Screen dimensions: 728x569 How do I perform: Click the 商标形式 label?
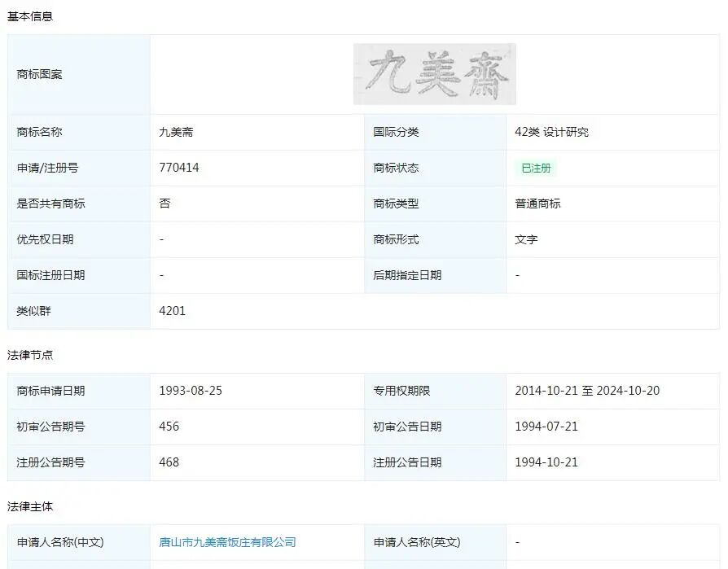(x=396, y=239)
